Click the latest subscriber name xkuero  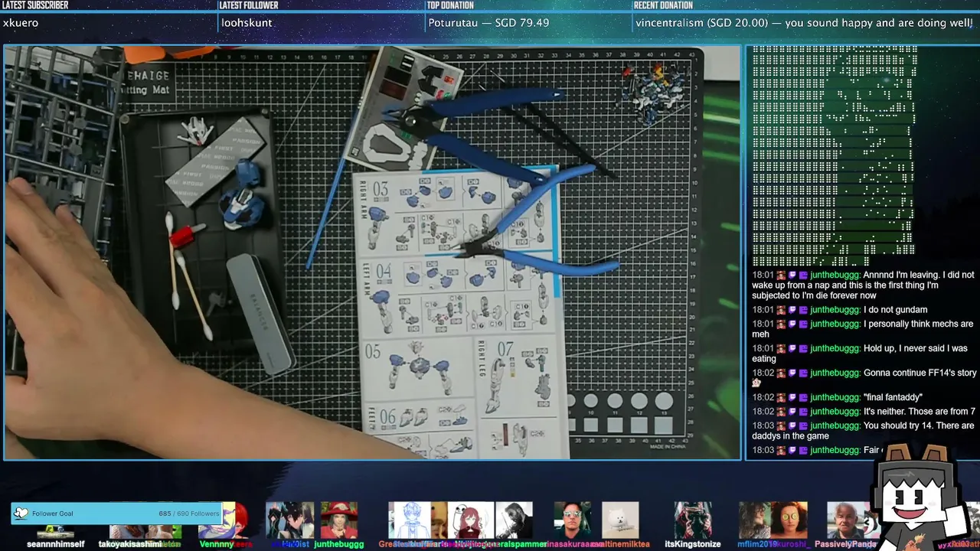click(x=21, y=23)
